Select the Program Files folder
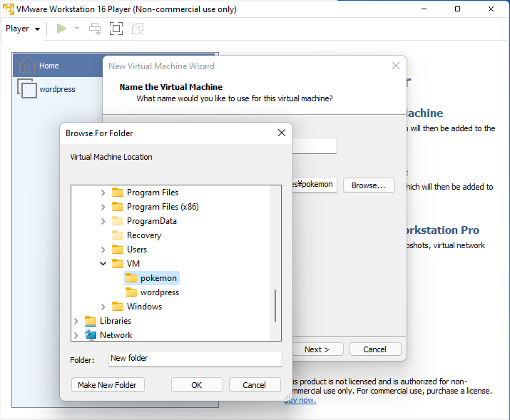Screen dimensions: 510x420 153,193
